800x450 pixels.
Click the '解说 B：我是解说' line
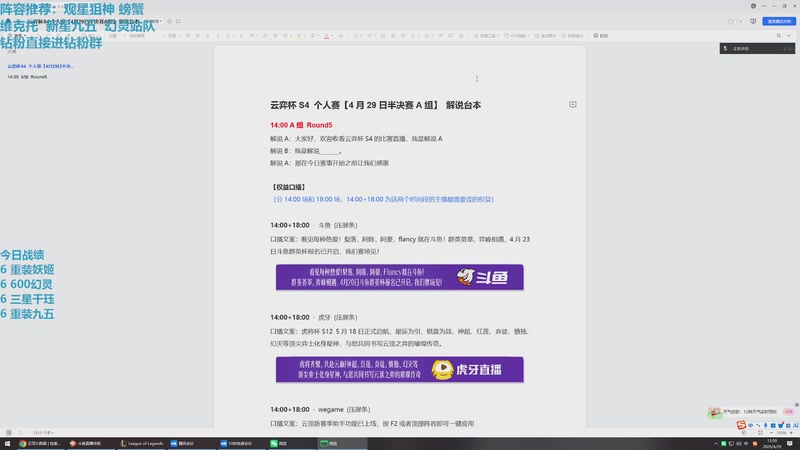(306, 151)
